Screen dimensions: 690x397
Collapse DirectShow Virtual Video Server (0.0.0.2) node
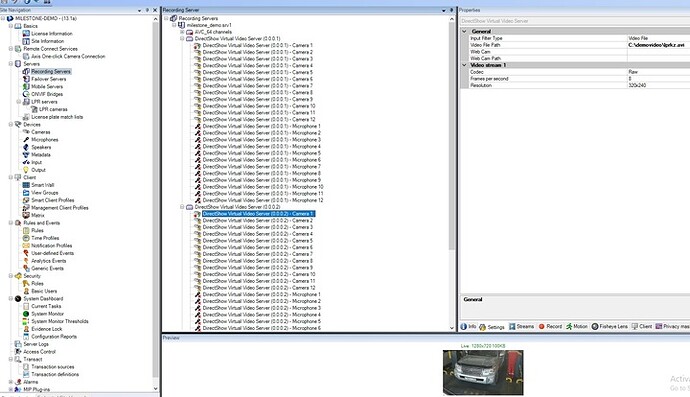click(182, 207)
